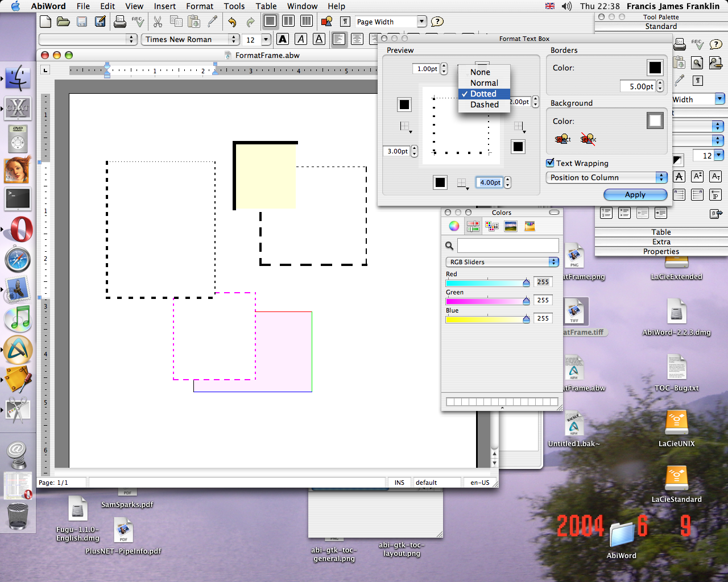
Task: Click the remove background image icon
Action: click(x=588, y=139)
